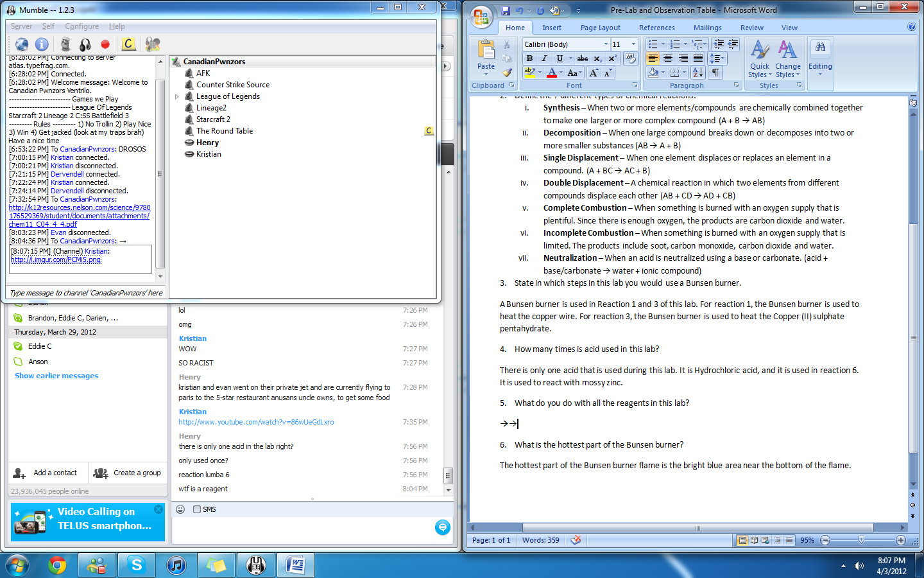Deafen self with the headphones icon
924x578 pixels.
point(85,44)
